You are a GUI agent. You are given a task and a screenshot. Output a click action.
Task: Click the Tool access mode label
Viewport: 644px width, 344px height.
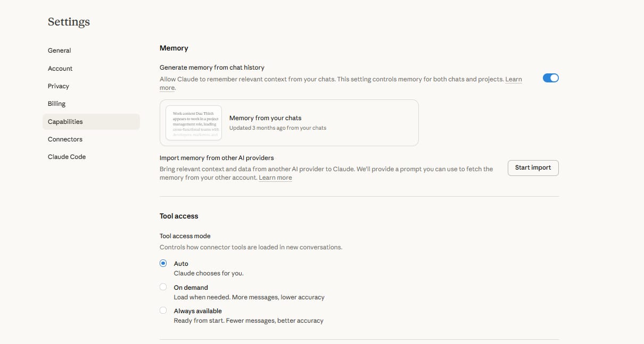185,236
